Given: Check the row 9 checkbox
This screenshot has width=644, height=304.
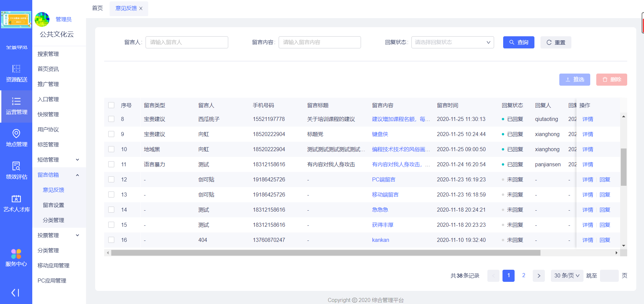Looking at the screenshot, I should click(111, 134).
